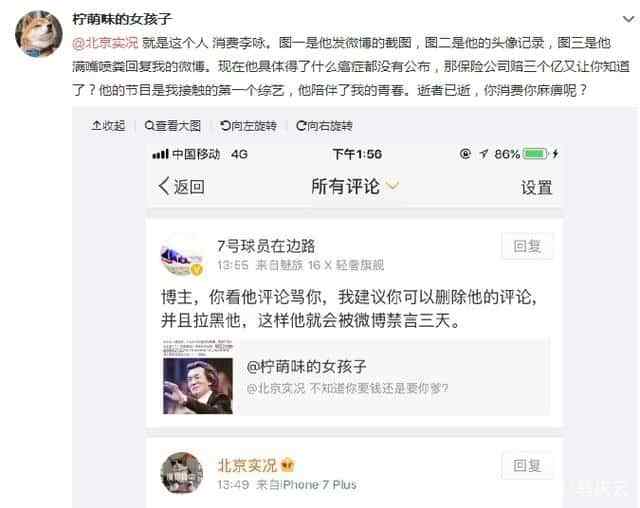Click the 收起 collapse image icon
The width and height of the screenshot is (640, 508).
pyautogui.click(x=97, y=126)
